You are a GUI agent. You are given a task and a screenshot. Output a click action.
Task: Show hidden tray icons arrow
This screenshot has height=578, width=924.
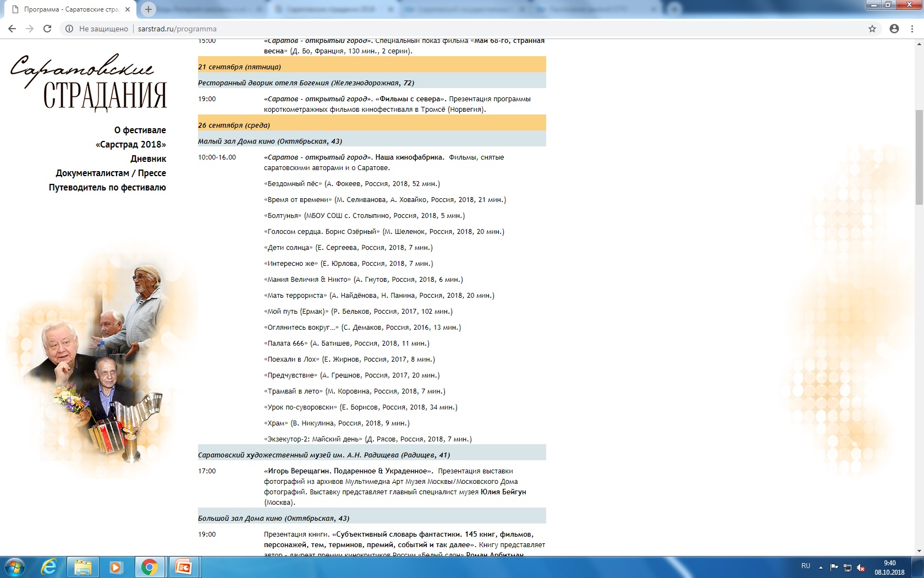coord(821,567)
